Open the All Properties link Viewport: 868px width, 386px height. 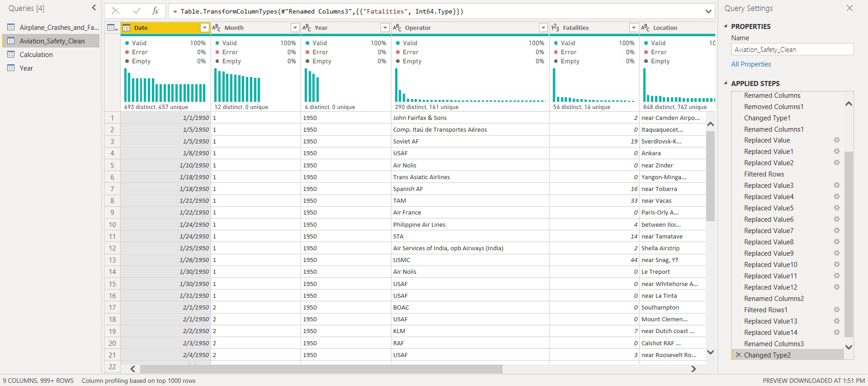[751, 64]
